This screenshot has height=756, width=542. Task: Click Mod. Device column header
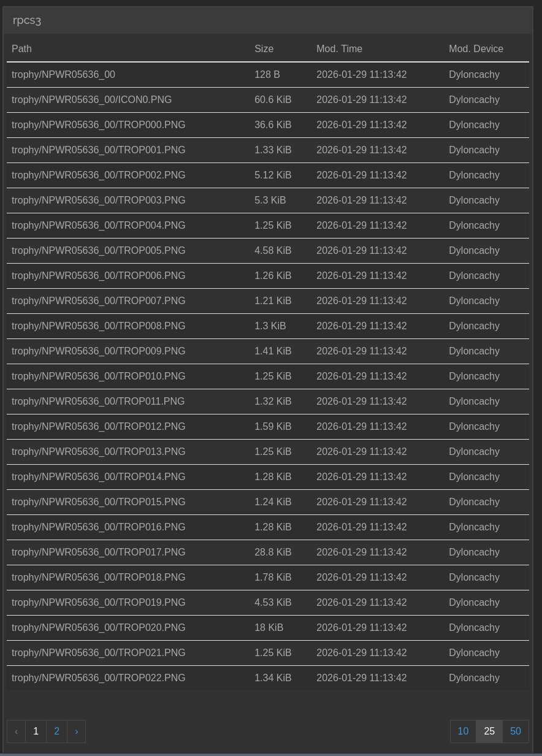coord(476,48)
